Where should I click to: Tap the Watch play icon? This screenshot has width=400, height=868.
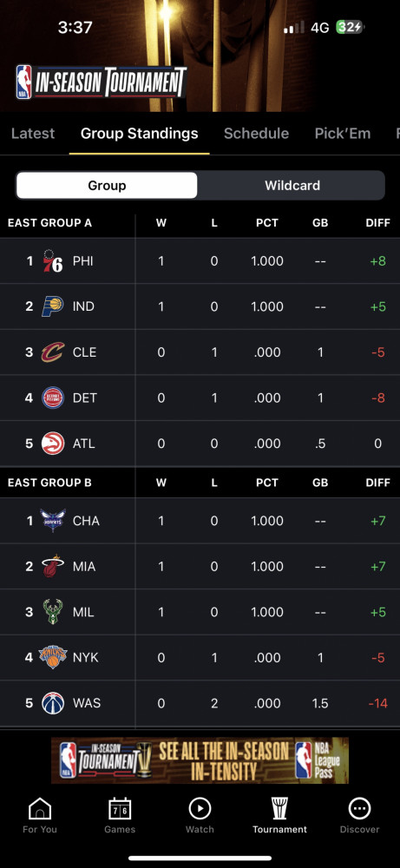(x=200, y=809)
